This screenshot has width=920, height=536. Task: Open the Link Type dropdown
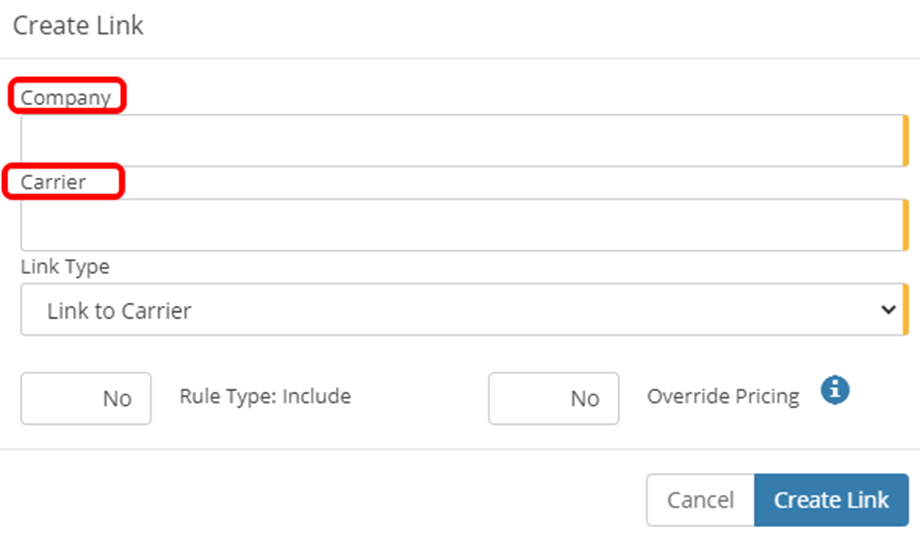tap(460, 310)
